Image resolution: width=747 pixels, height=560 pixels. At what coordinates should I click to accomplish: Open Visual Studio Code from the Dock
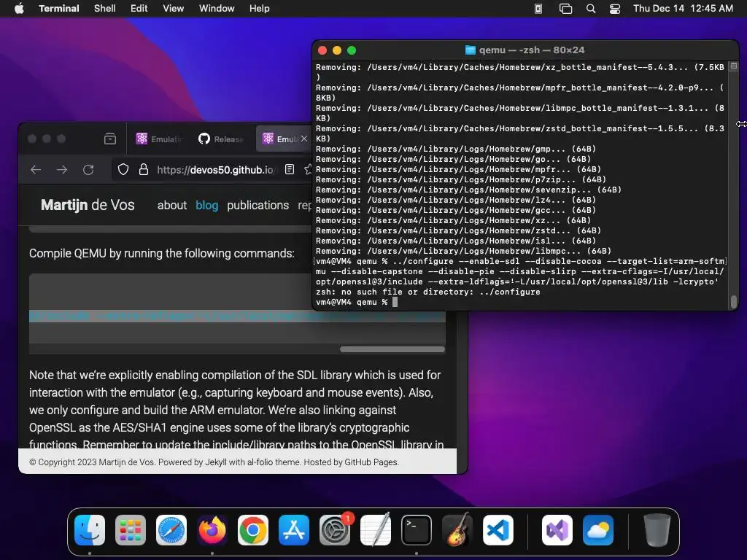coord(498,530)
